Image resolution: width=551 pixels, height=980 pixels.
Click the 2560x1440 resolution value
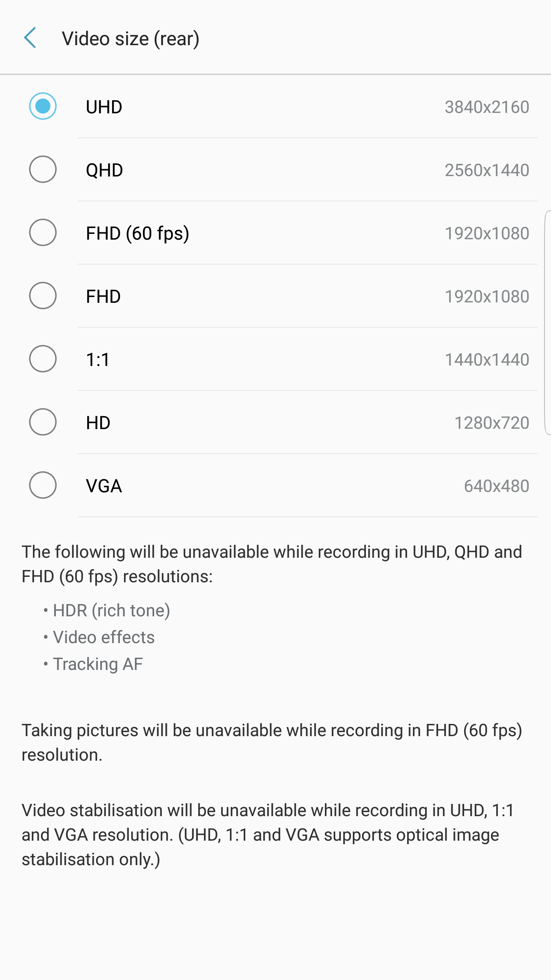pos(487,170)
